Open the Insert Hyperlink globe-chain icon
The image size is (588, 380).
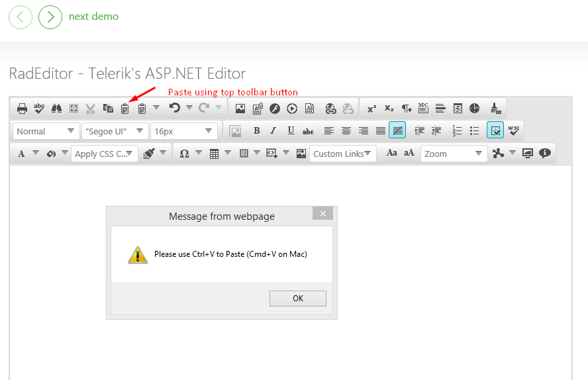(x=331, y=109)
